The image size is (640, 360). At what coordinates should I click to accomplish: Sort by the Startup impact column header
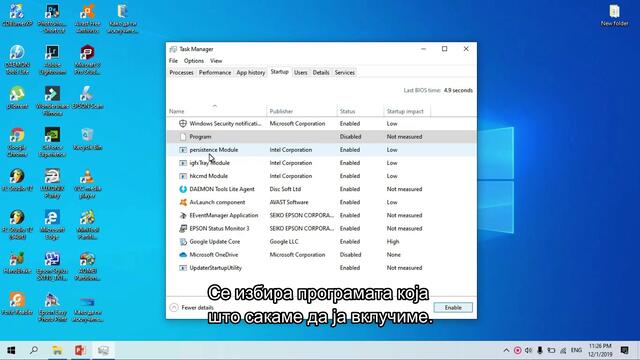[407, 111]
